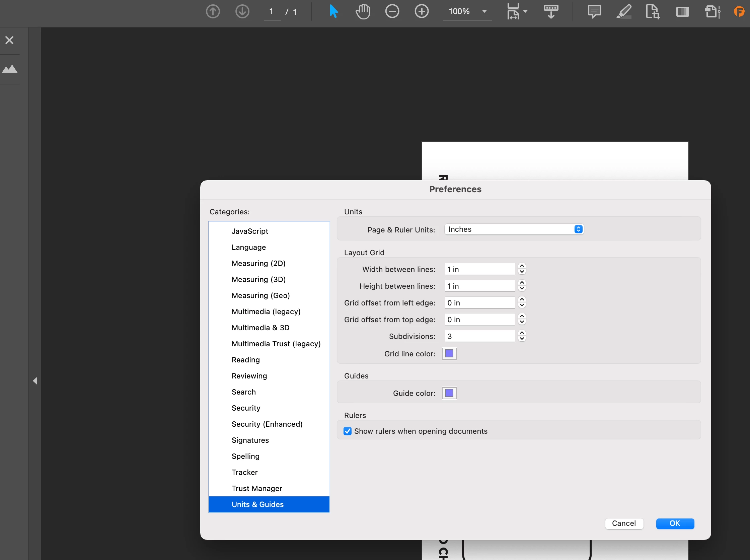Viewport: 750px width, 560px height.
Task: Open the Grid line color swatch
Action: tap(449, 354)
